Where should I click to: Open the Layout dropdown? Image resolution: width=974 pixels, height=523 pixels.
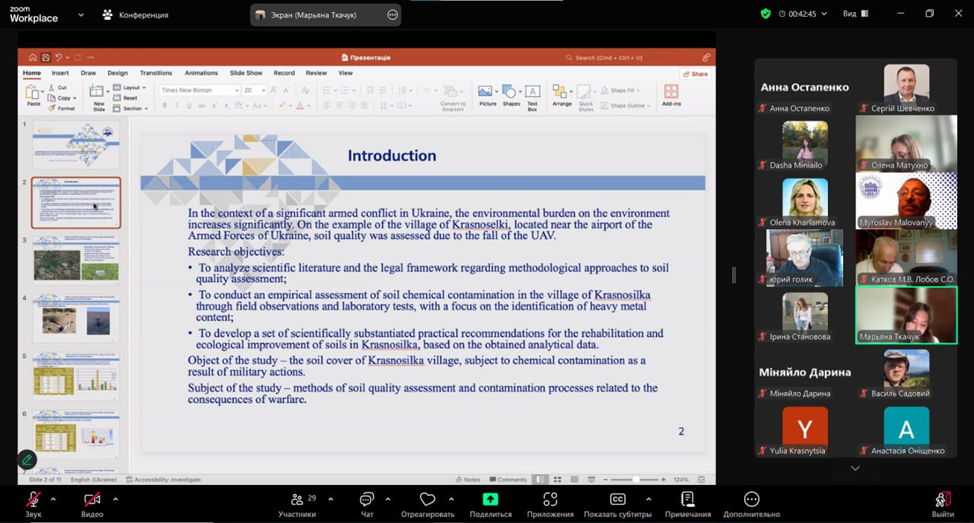(x=130, y=88)
